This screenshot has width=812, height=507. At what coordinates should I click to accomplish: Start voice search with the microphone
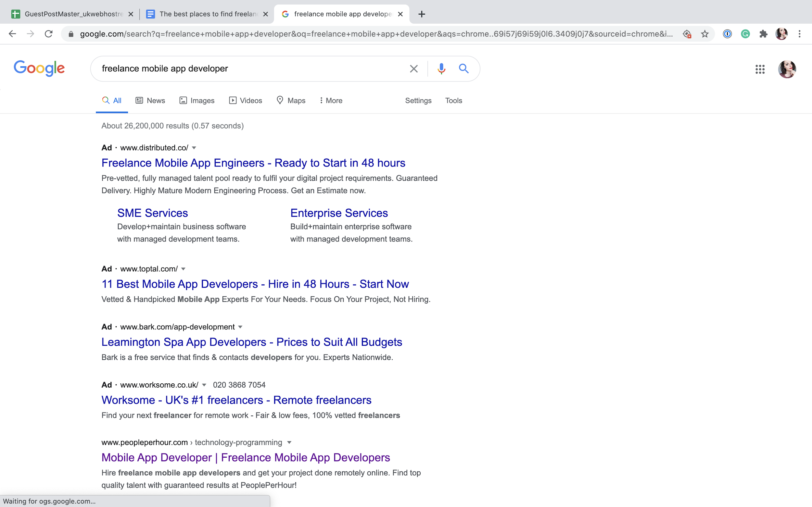[x=441, y=69]
